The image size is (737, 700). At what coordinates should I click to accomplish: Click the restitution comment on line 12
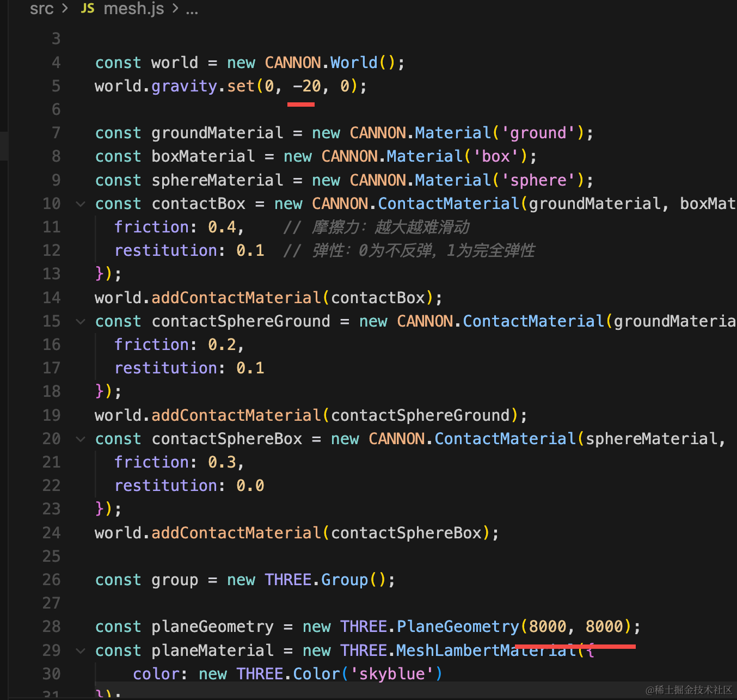(409, 250)
